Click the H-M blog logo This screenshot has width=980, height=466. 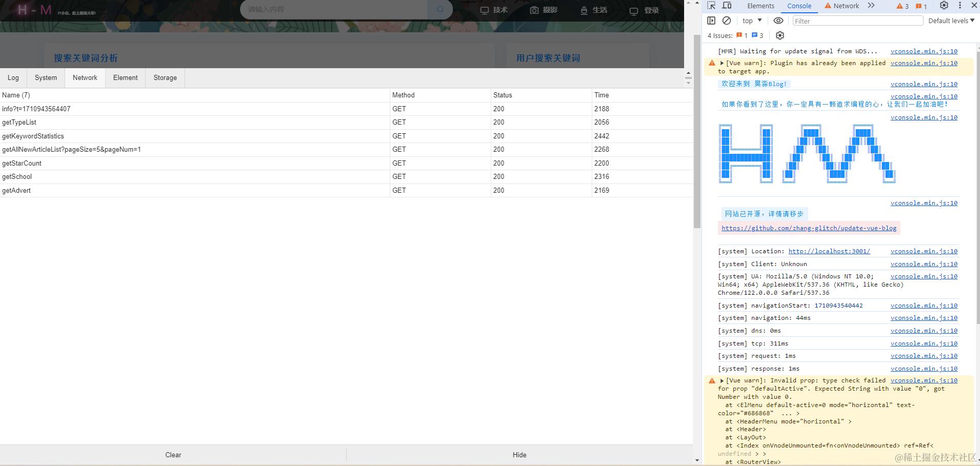(34, 10)
